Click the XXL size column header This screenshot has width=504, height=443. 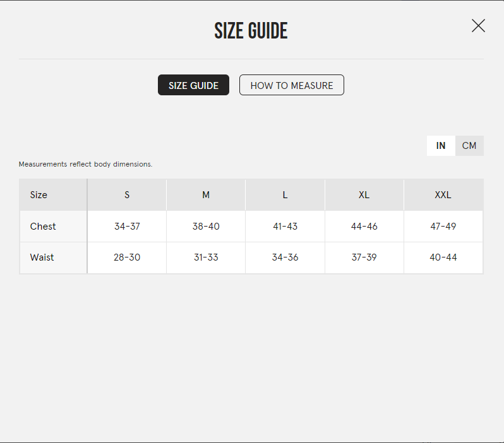tap(443, 195)
